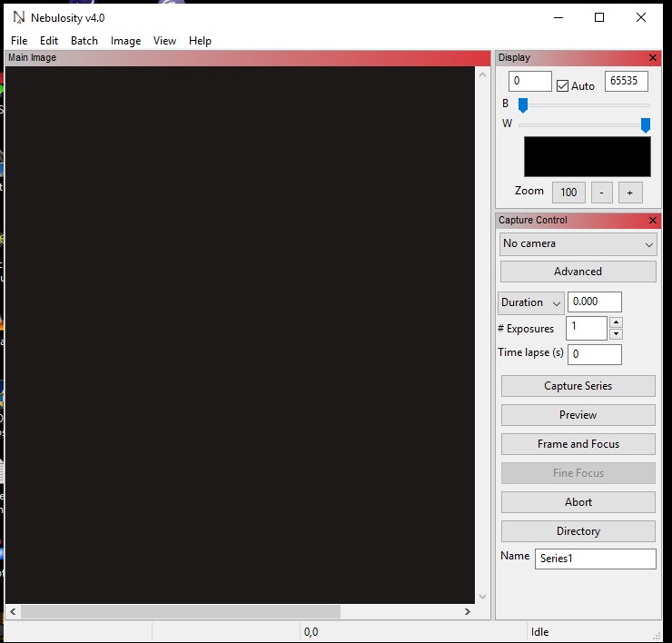The image size is (672, 643).
Task: Click the horizontal scrollbar left arrow
Action: click(x=13, y=612)
